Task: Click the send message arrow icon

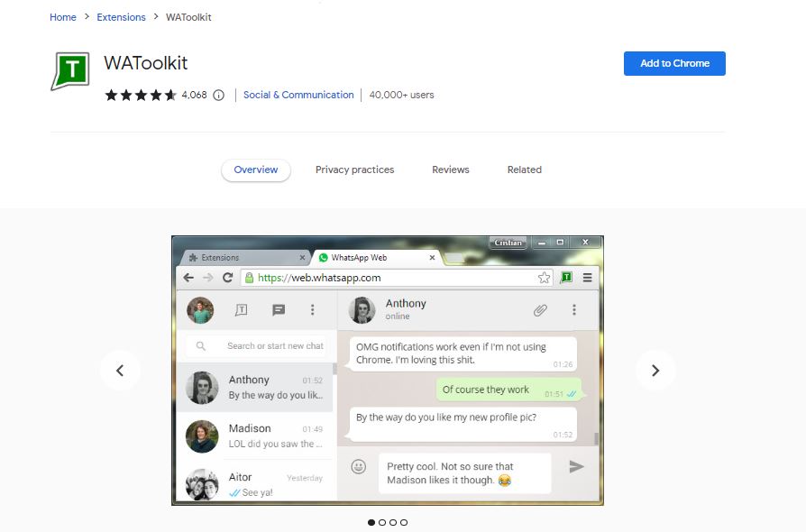Action: point(577,467)
